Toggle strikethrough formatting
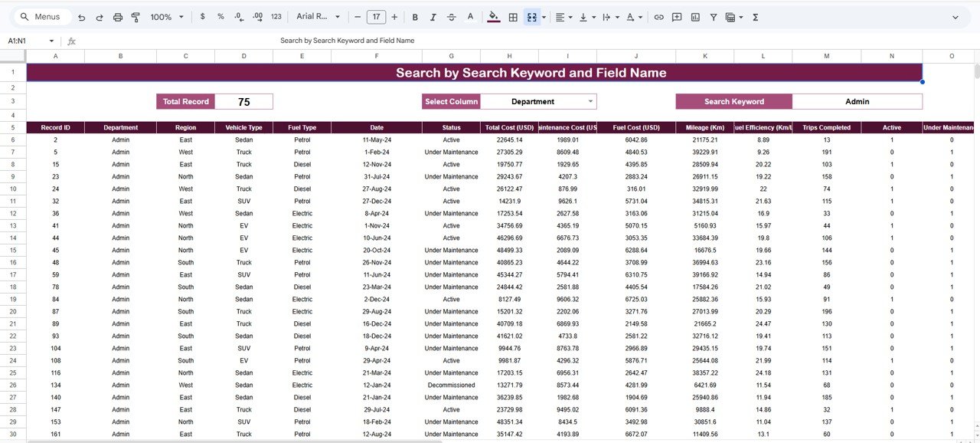This screenshot has height=443, width=980. [452, 16]
